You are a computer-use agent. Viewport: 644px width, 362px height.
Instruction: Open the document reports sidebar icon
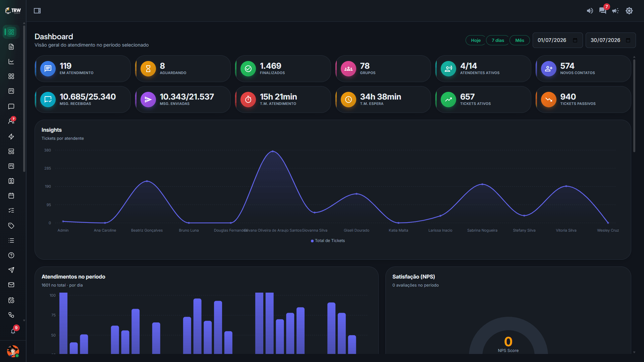pyautogui.click(x=11, y=47)
